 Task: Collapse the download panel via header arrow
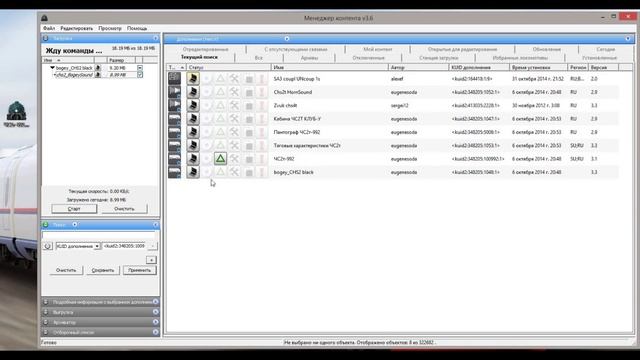(x=156, y=38)
